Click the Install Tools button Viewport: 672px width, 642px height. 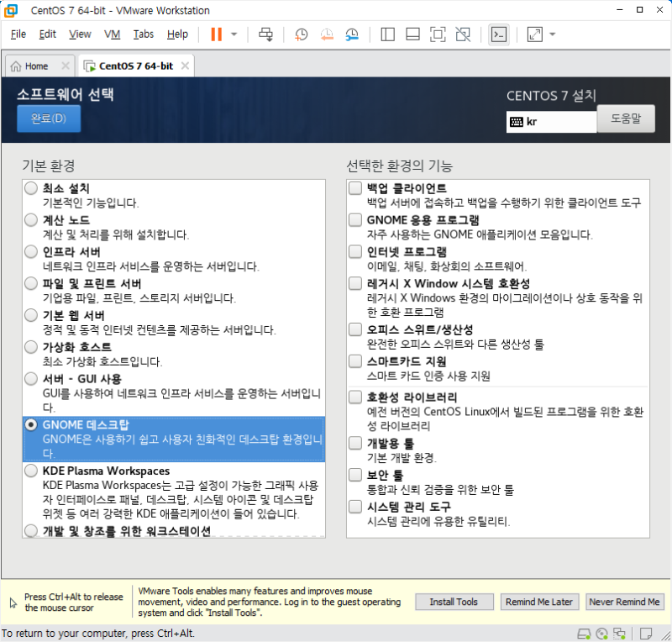(454, 602)
